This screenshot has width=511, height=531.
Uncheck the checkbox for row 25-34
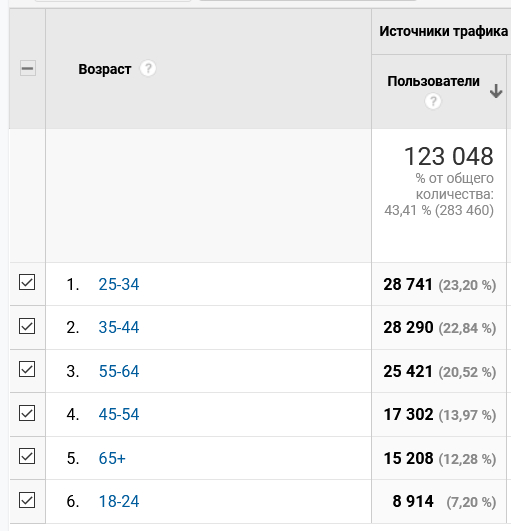(27, 282)
